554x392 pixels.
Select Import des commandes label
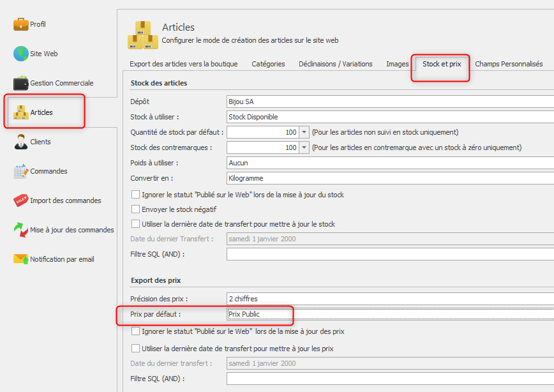pyautogui.click(x=66, y=200)
